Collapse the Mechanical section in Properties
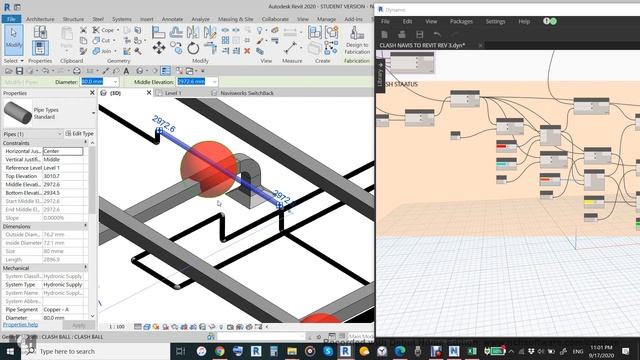Screen dimensions: 640x360 tap(85, 268)
